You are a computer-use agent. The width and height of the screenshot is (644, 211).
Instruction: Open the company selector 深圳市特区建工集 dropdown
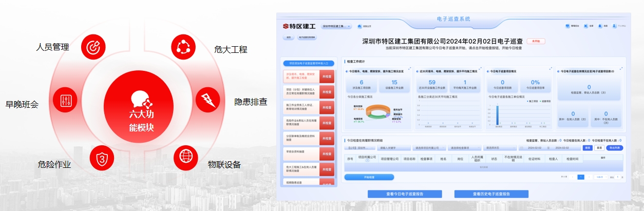[x=336, y=26]
